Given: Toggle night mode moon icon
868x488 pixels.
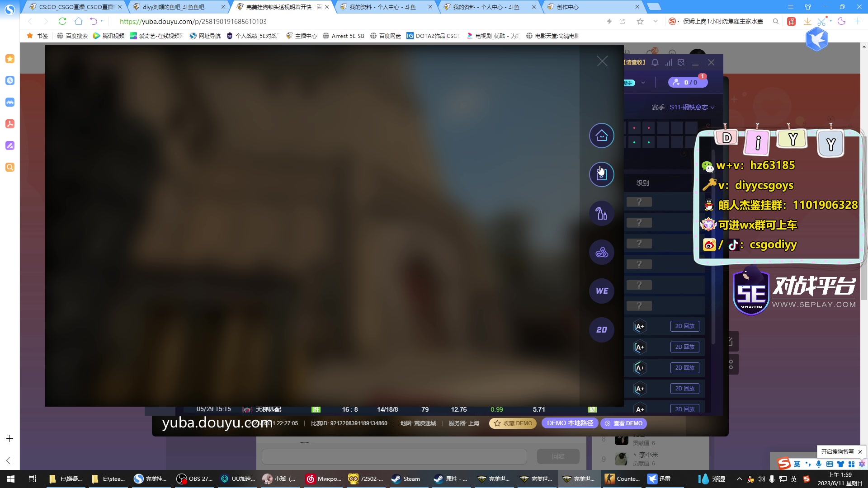Looking at the screenshot, I should 841,21.
